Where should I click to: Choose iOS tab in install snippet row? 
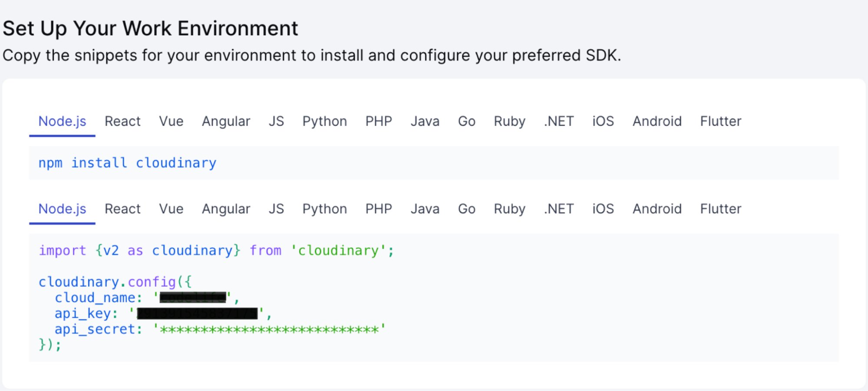[x=603, y=121]
